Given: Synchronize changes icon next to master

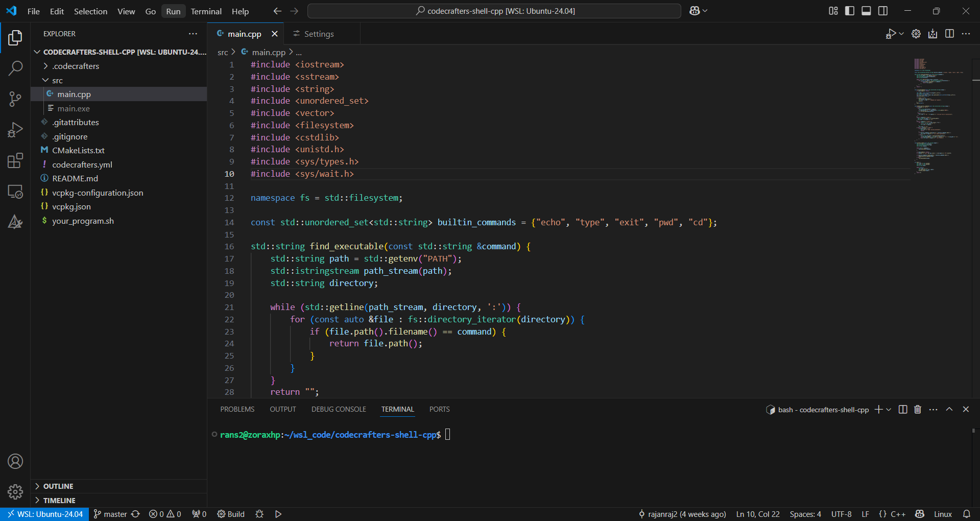Looking at the screenshot, I should pyautogui.click(x=135, y=514).
